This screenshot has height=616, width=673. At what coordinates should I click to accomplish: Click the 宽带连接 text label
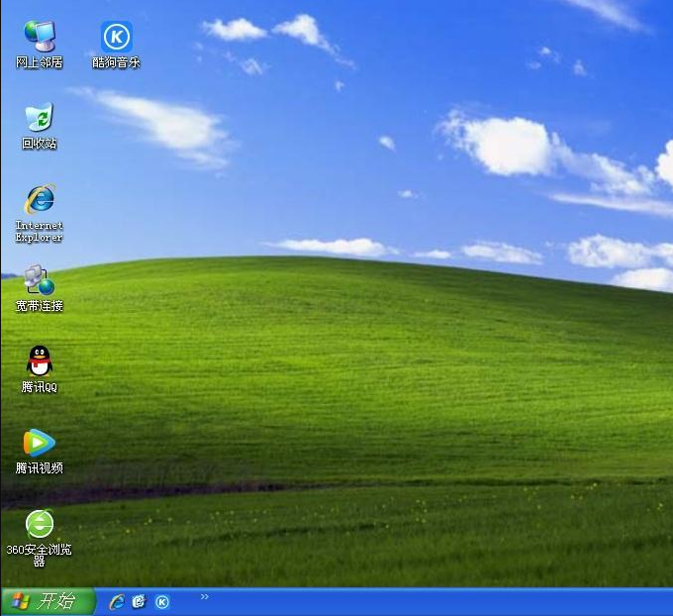click(x=40, y=306)
